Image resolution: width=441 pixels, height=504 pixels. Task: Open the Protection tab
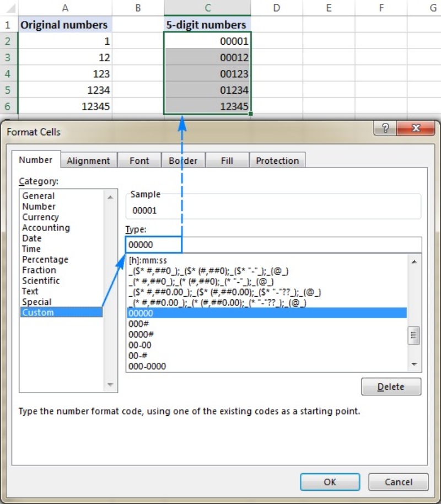(277, 160)
